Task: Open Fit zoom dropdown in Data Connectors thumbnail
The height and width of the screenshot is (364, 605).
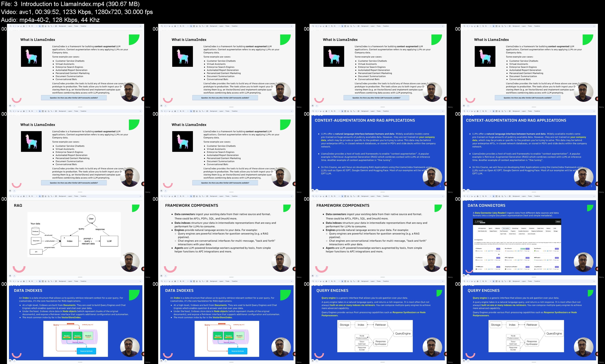Action: (488, 196)
